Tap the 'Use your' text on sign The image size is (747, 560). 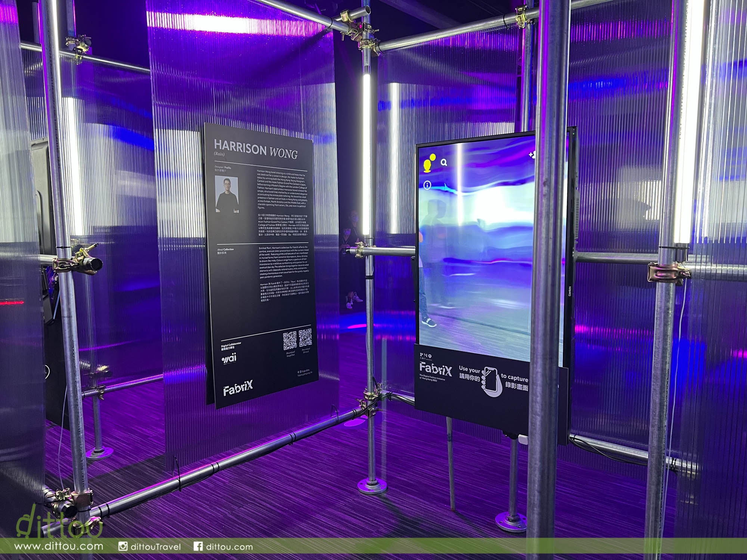point(469,370)
